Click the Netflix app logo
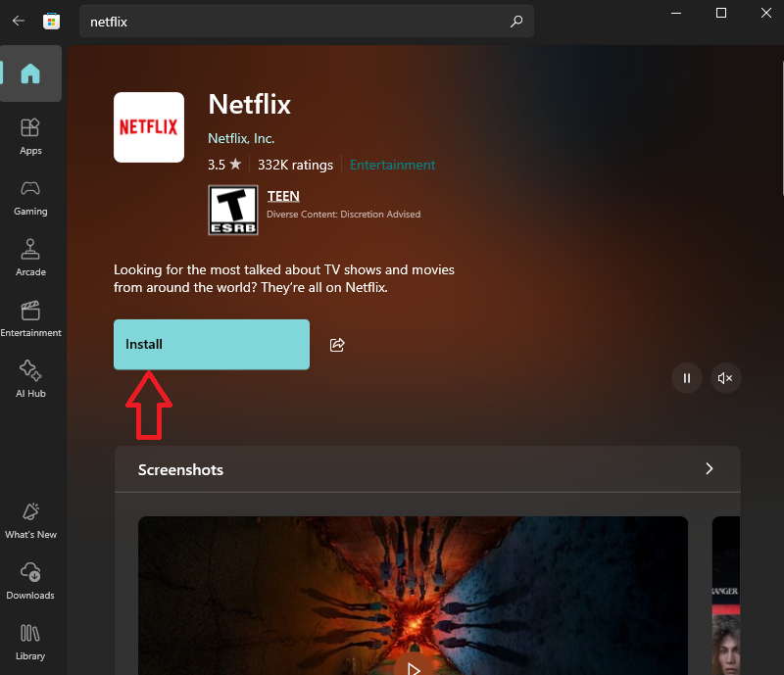The height and width of the screenshot is (675, 784). click(x=149, y=127)
